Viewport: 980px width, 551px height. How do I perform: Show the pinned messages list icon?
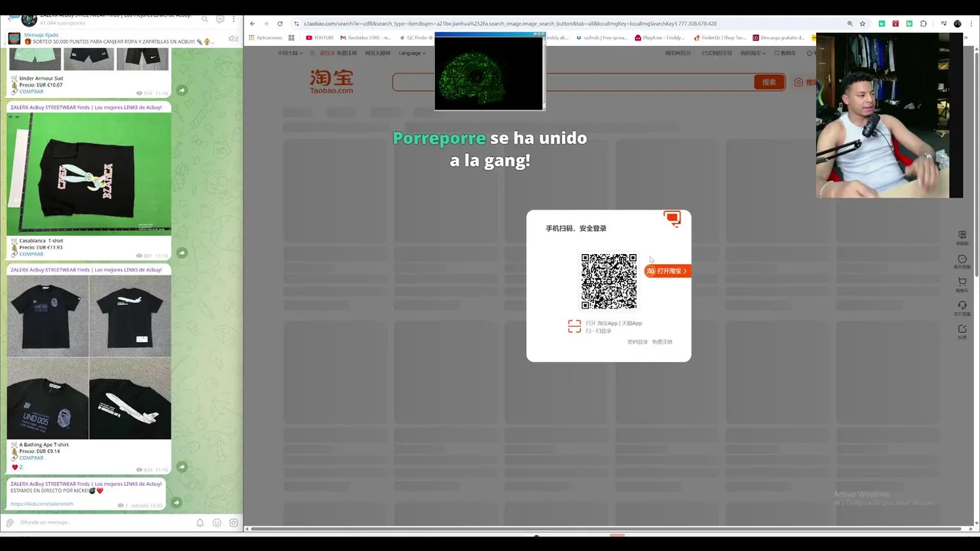234,38
